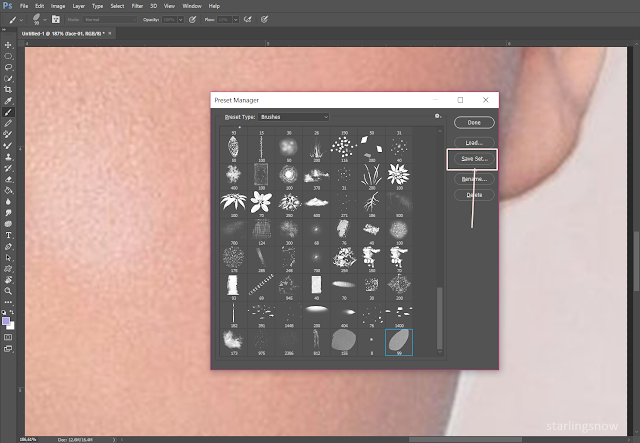Open the Opacity slider dropdown arrow
This screenshot has height=443, width=640.
pyautogui.click(x=180, y=19)
